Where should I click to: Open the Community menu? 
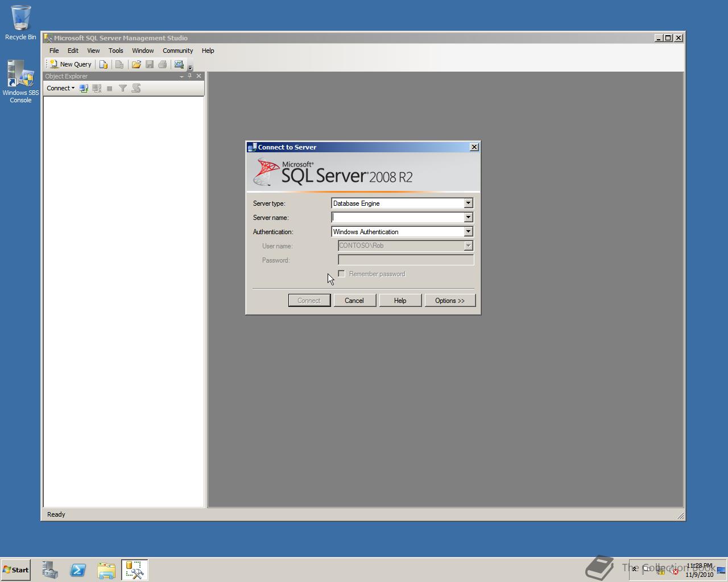178,51
